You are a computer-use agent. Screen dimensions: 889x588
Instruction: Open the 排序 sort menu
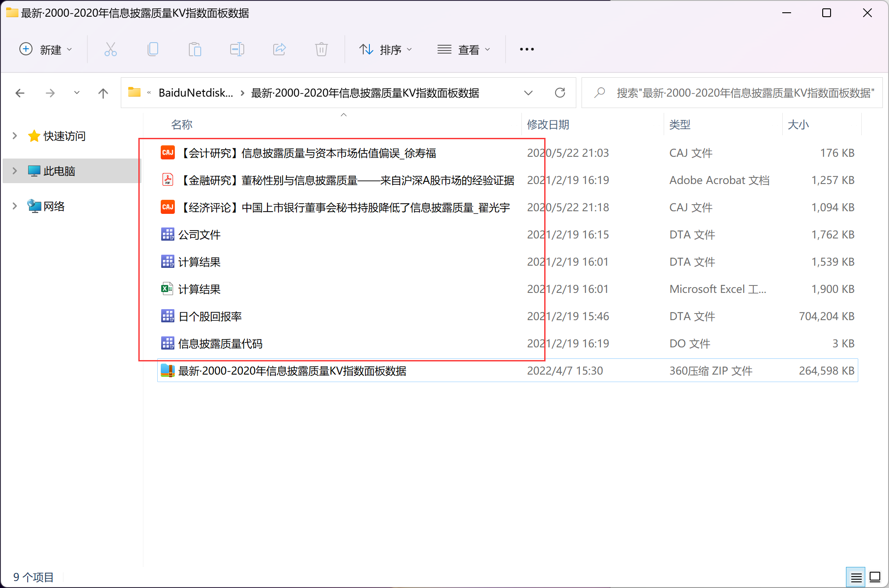click(386, 50)
